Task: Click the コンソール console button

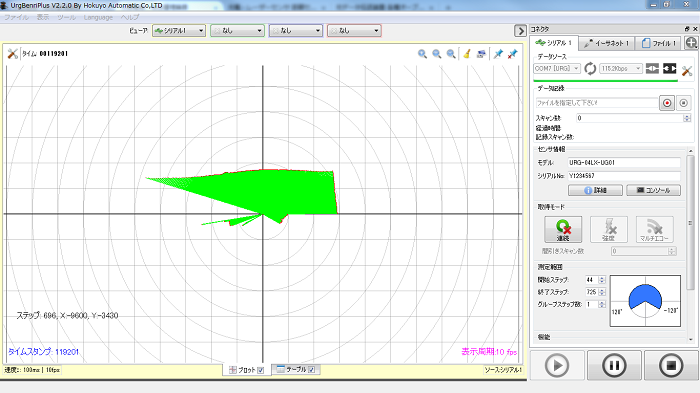Action: tap(654, 190)
